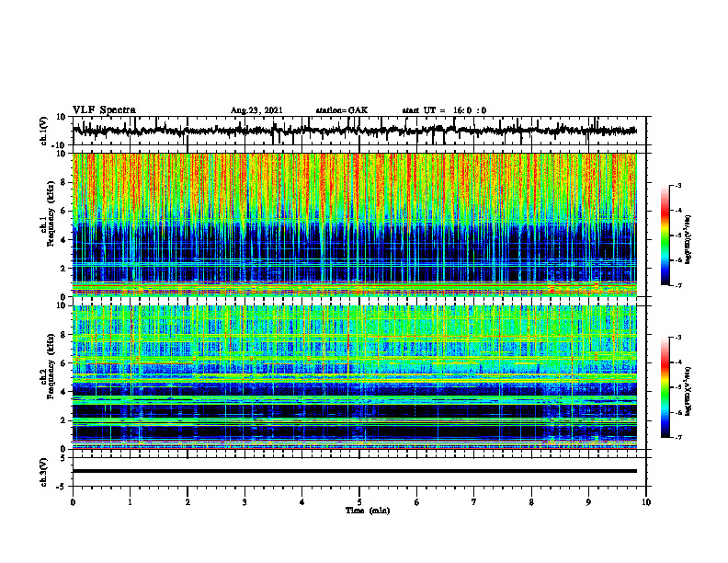Click tick label '1' on Time axis
The height and width of the screenshot is (563, 728).
(130, 502)
